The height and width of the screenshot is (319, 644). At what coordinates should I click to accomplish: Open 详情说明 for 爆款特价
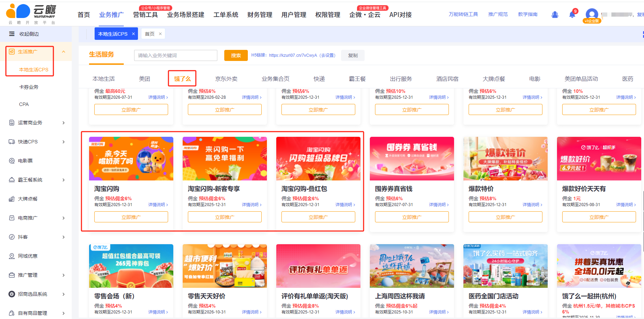tap(532, 205)
